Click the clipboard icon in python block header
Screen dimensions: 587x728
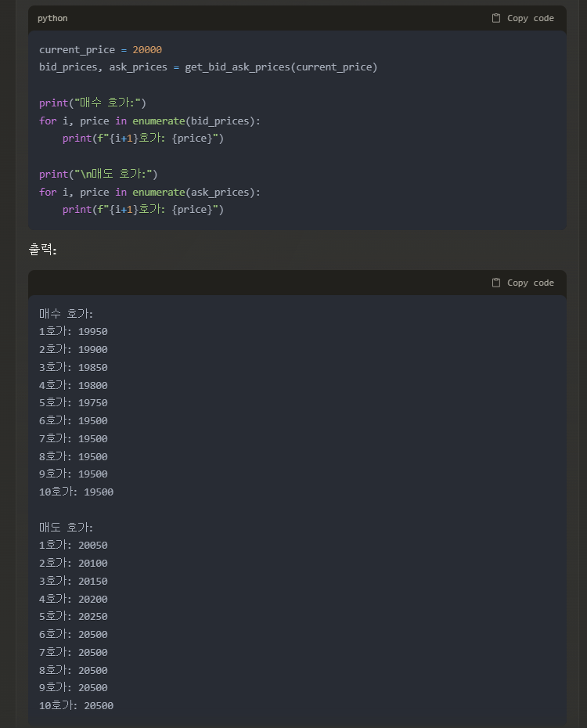pyautogui.click(x=496, y=18)
